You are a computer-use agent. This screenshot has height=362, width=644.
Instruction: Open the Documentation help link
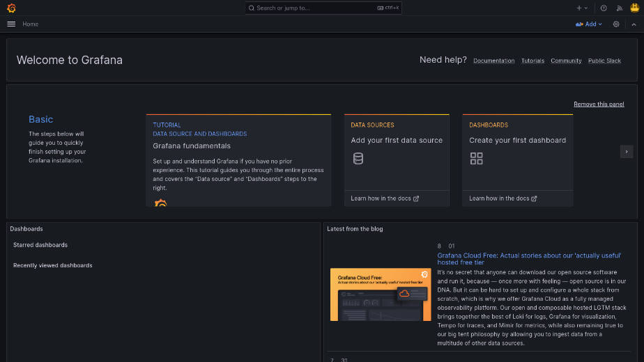click(493, 61)
